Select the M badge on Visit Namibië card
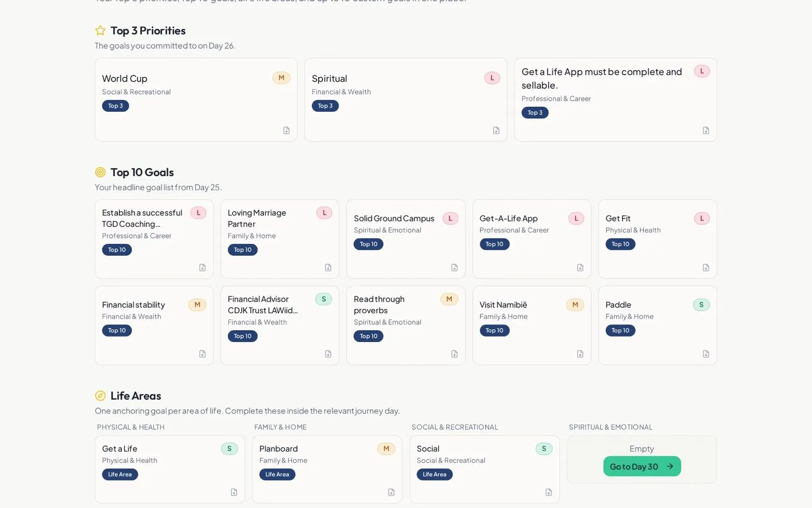Image resolution: width=812 pixels, height=508 pixels. pos(575,305)
